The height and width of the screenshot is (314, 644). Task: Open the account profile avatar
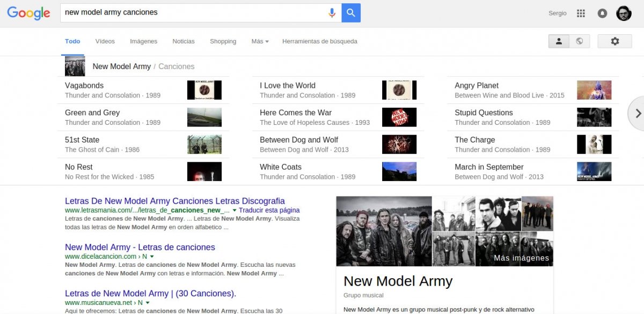pyautogui.click(x=624, y=13)
